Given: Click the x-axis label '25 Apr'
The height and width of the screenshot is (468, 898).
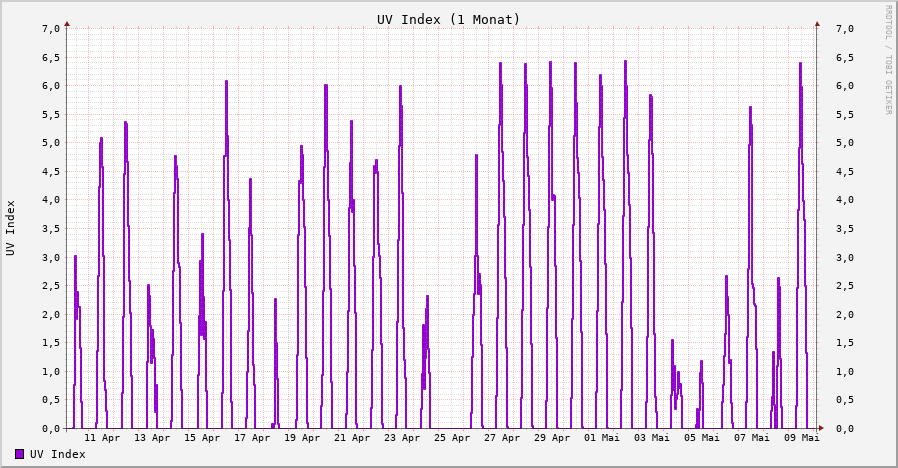Looking at the screenshot, I should pos(452,438).
